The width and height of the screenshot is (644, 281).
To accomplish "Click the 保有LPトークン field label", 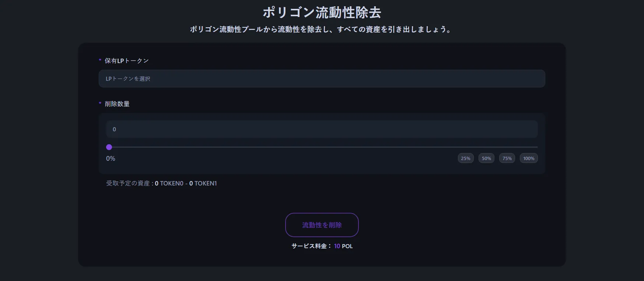I will tap(127, 61).
